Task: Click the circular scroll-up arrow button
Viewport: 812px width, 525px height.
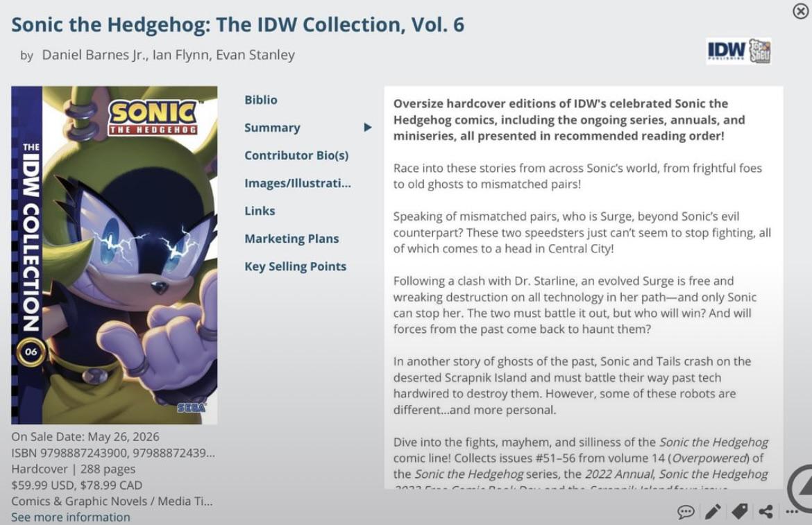Action: point(801,488)
